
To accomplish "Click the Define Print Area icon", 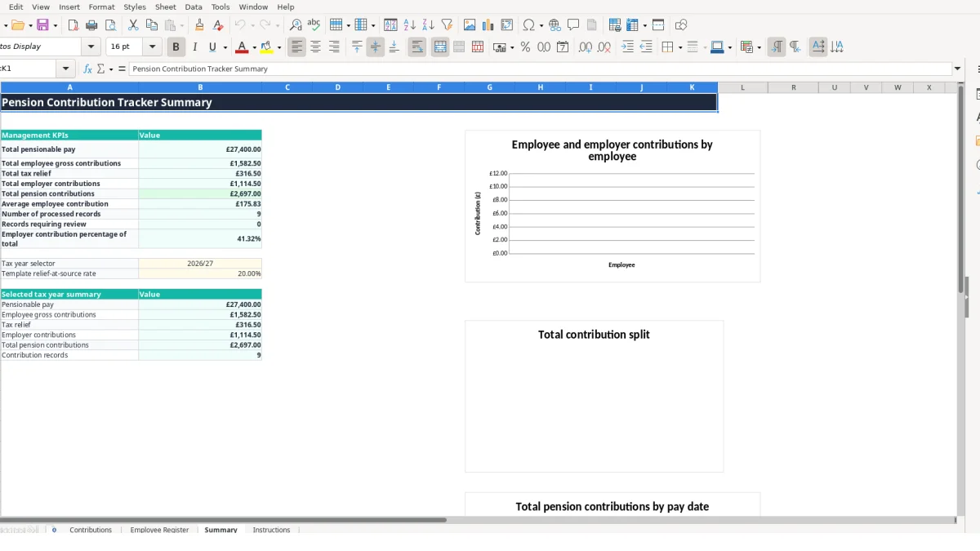I will click(615, 25).
